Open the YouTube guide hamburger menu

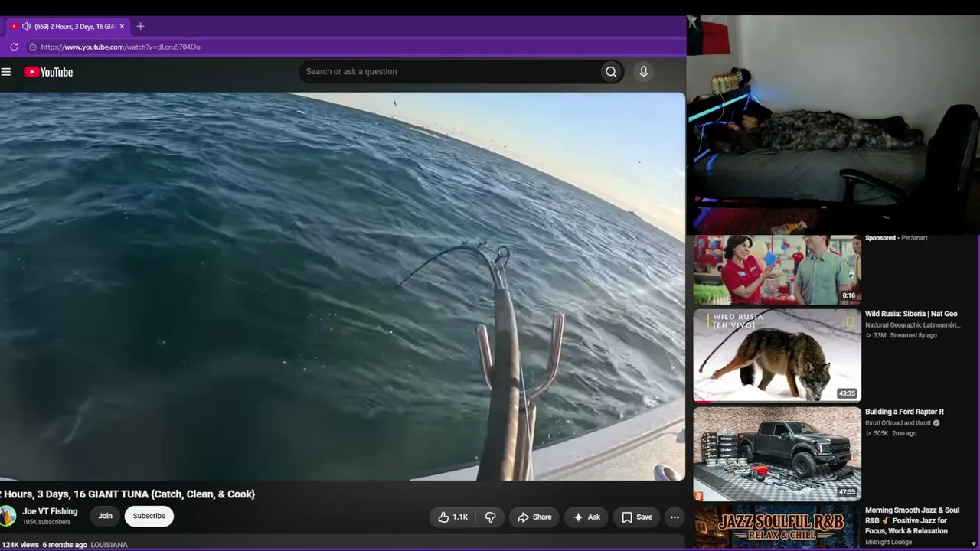click(x=6, y=72)
